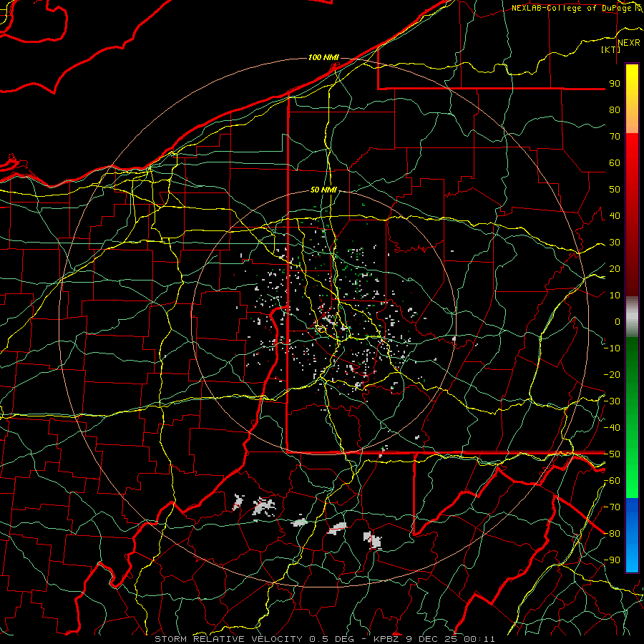Click the -10 value on velocity scale

[612, 348]
